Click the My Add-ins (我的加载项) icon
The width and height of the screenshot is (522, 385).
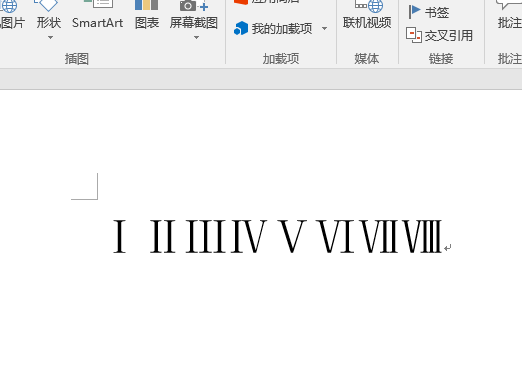click(241, 28)
